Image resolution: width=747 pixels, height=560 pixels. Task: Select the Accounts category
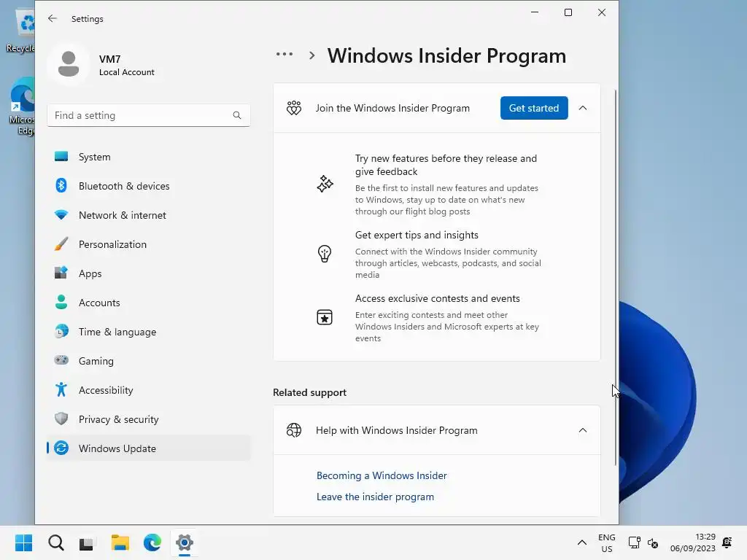[x=148, y=303]
